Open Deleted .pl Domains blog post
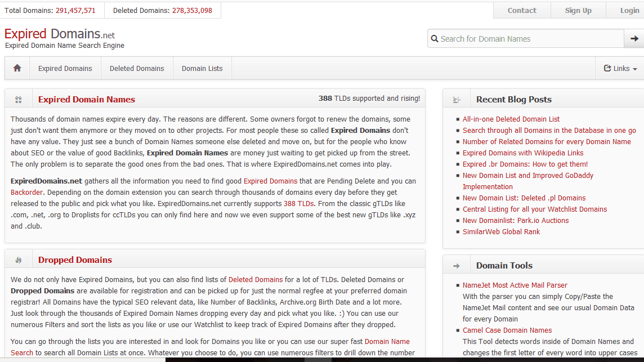Screen dimensions: 644x362 [x=524, y=198]
